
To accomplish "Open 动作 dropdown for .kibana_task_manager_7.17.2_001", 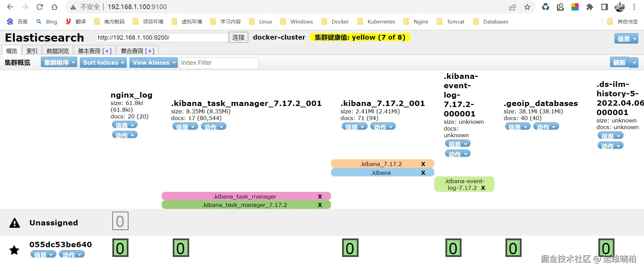I will click(x=214, y=127).
